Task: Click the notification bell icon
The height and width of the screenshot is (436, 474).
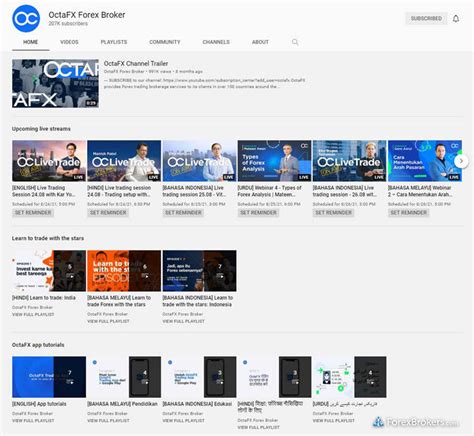Action: pos(456,19)
